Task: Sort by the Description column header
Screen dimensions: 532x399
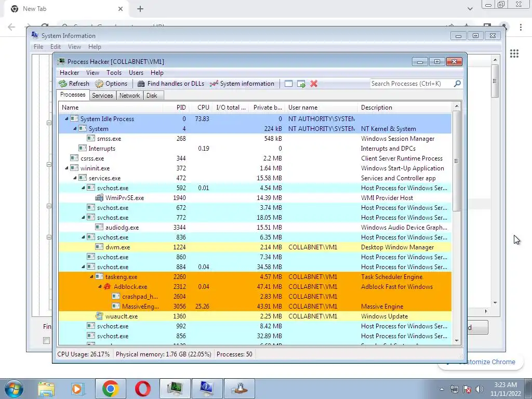Action: pyautogui.click(x=404, y=108)
